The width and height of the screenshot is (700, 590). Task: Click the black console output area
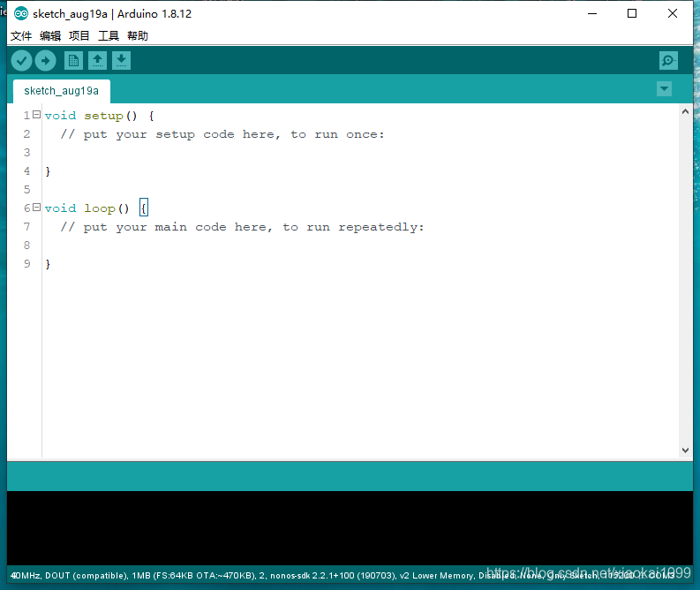click(350, 528)
